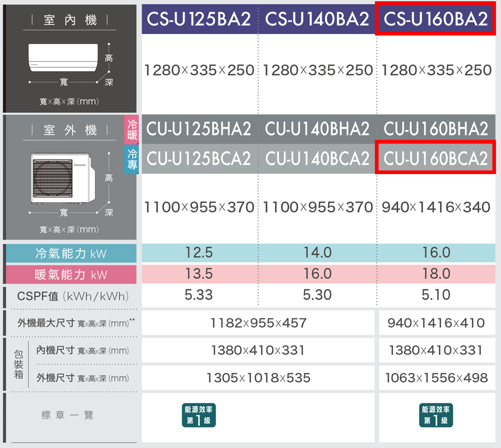Click the 室內機 section heading
The image size is (501, 448).
(x=70, y=20)
